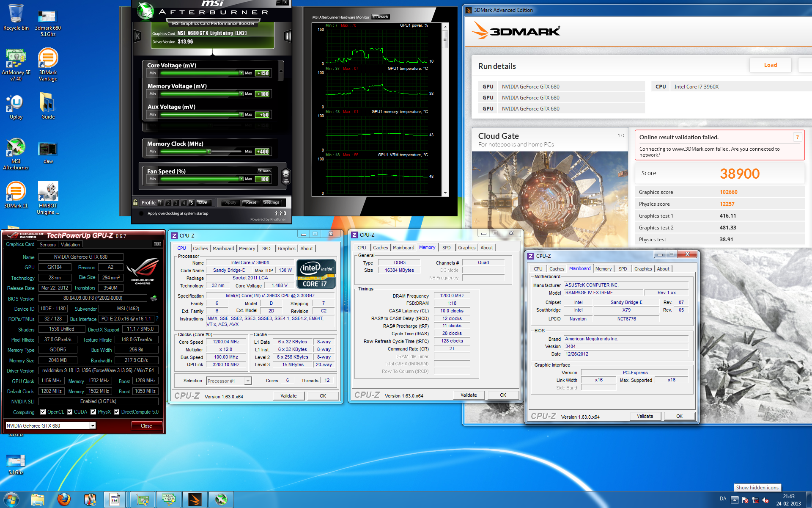Open the 3DMark 11 desktop shortcut

tap(16, 195)
